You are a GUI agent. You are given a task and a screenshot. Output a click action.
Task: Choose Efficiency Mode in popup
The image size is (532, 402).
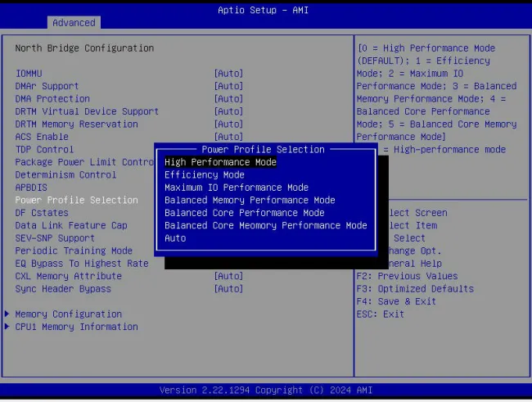[205, 175]
